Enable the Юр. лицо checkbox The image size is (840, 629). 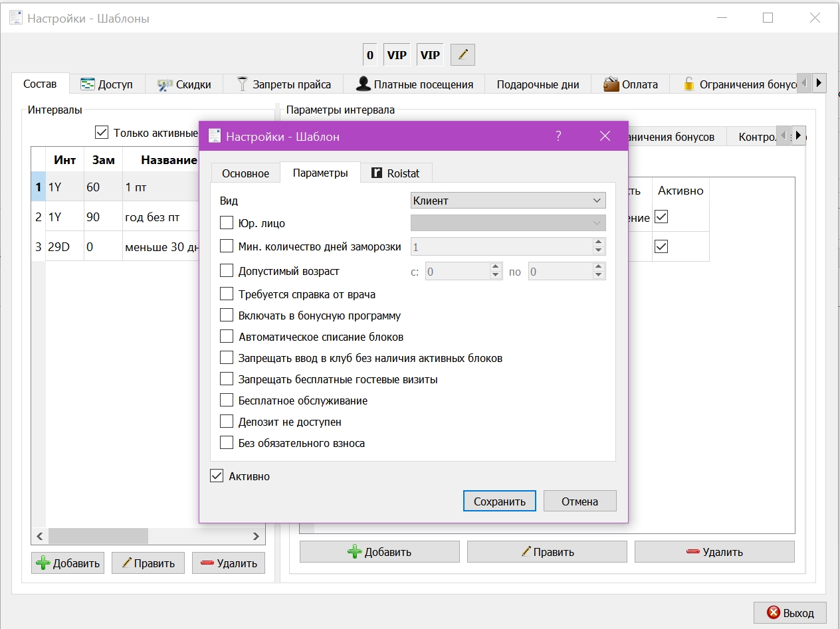point(227,223)
